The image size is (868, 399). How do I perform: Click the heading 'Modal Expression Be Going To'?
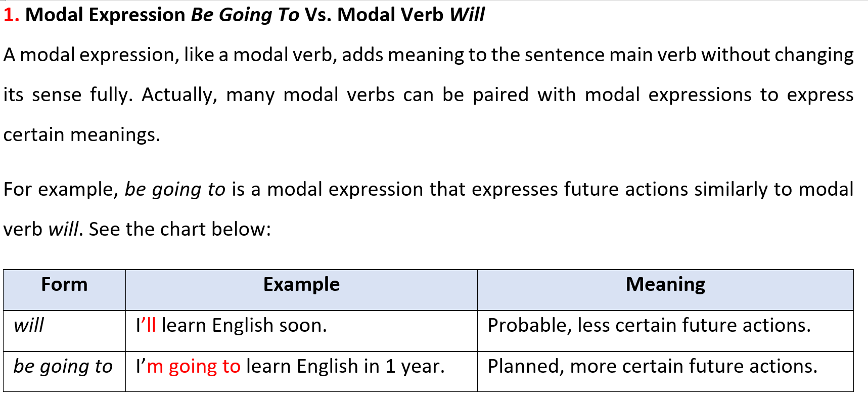[162, 15]
